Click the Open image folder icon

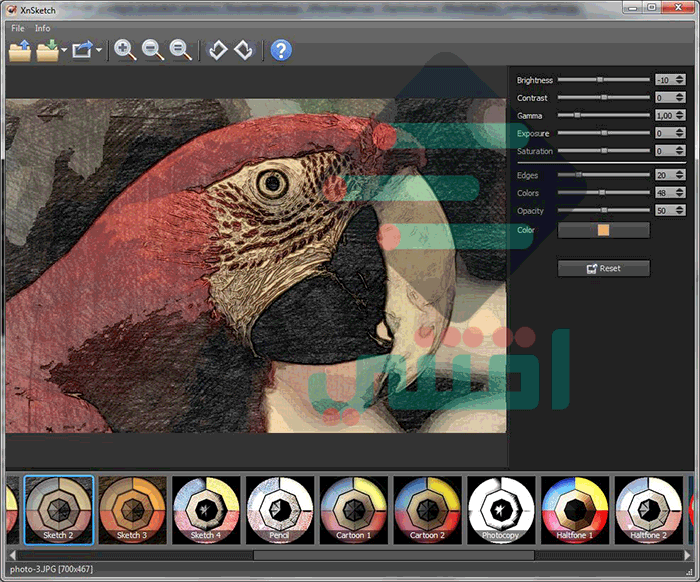(20, 50)
